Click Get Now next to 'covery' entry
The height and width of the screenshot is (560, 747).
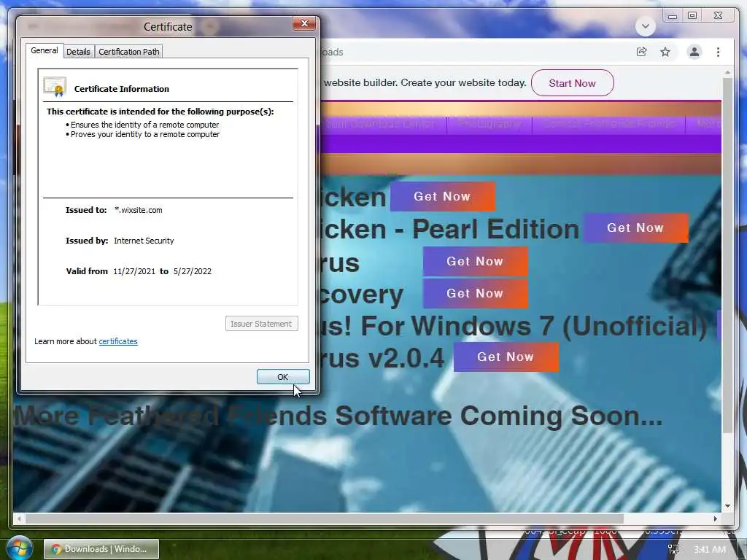pos(476,293)
